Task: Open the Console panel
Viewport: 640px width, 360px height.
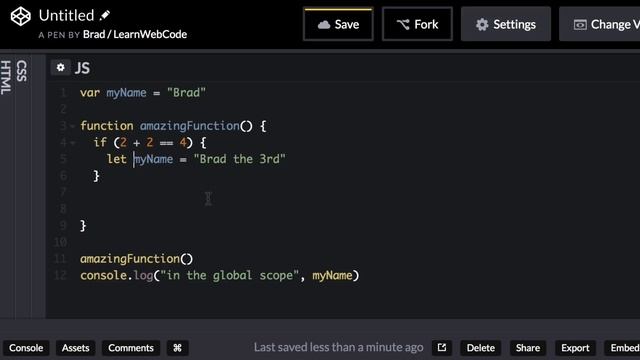Action: pyautogui.click(x=26, y=348)
